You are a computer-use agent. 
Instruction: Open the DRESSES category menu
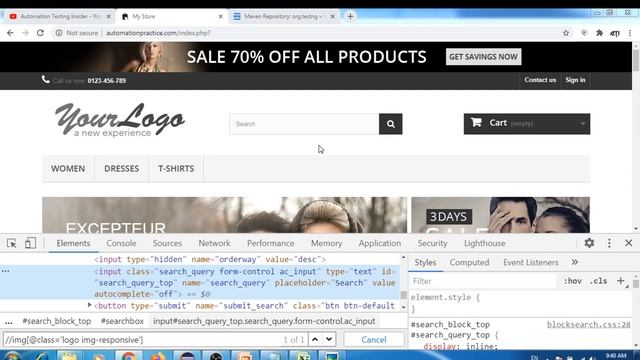(122, 169)
